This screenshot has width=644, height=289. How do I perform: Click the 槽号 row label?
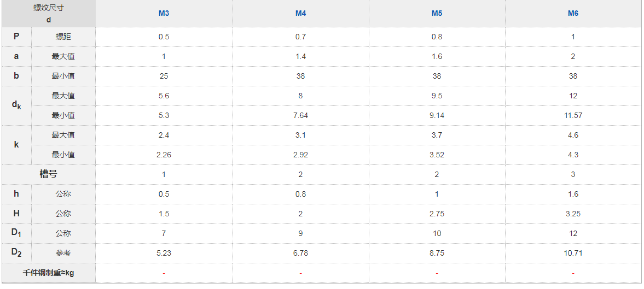(x=49, y=174)
